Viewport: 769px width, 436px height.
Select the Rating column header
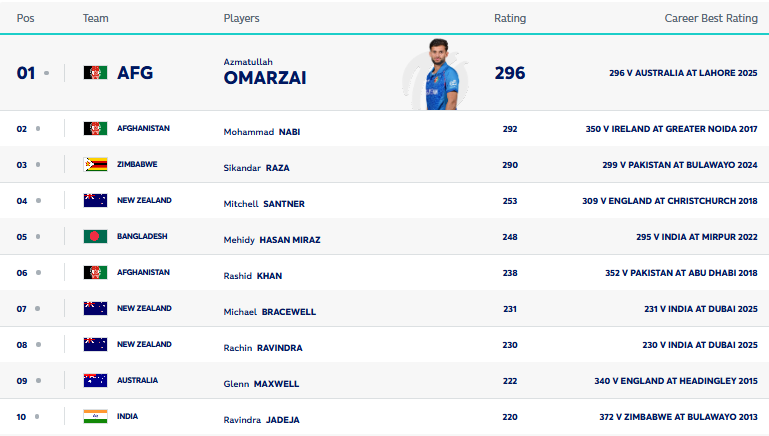510,18
